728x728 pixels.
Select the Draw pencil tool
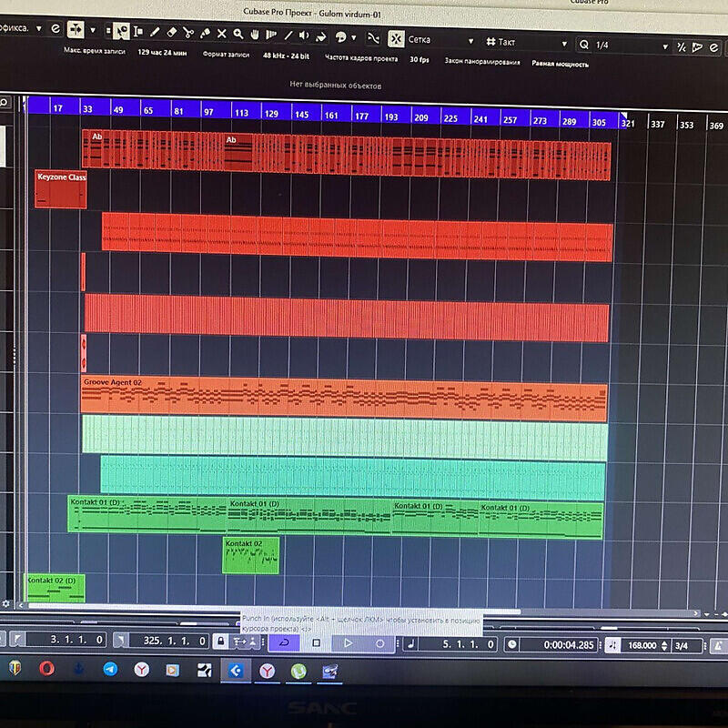[155, 32]
